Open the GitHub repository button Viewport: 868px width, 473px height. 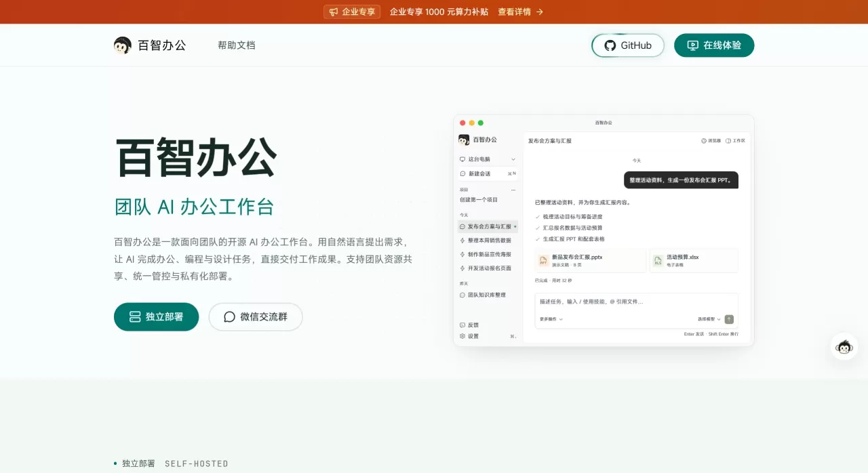628,45
